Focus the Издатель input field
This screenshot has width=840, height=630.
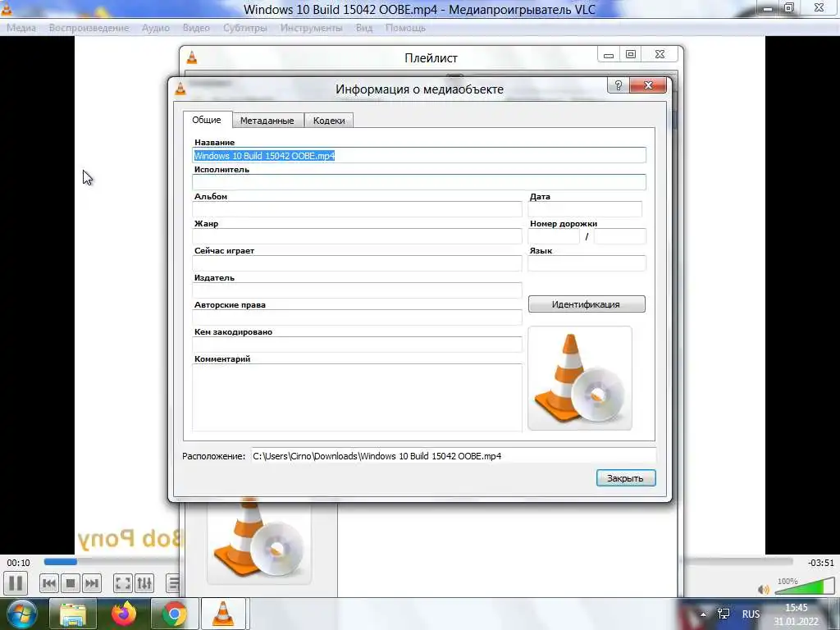pos(357,290)
